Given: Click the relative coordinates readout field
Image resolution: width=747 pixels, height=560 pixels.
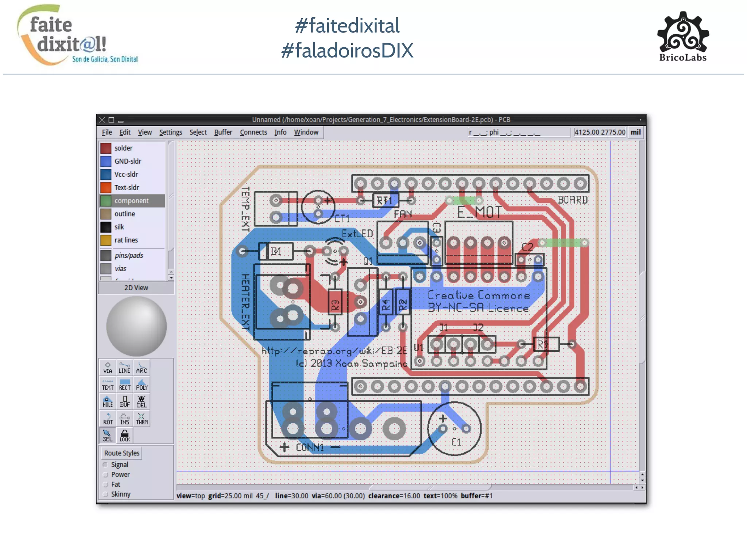Looking at the screenshot, I should (x=519, y=132).
